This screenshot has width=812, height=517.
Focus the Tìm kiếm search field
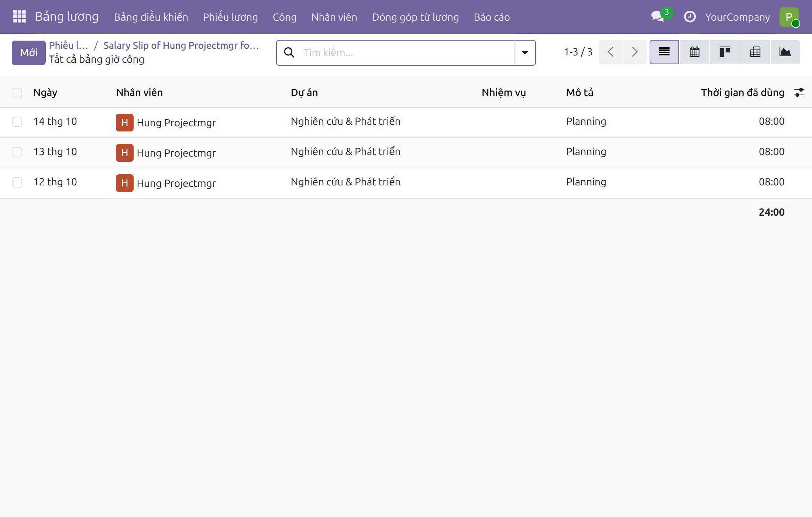pyautogui.click(x=406, y=53)
